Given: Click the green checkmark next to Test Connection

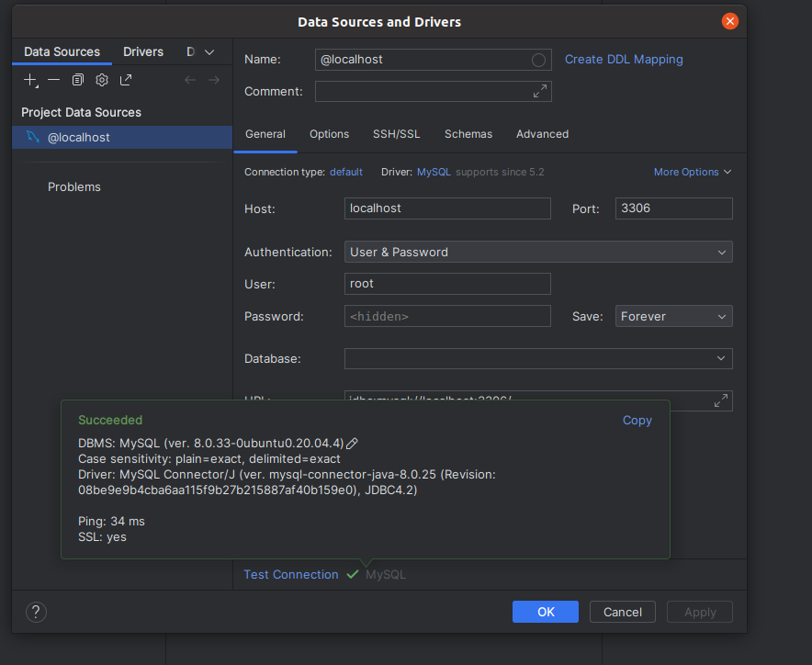Looking at the screenshot, I should click(x=353, y=574).
